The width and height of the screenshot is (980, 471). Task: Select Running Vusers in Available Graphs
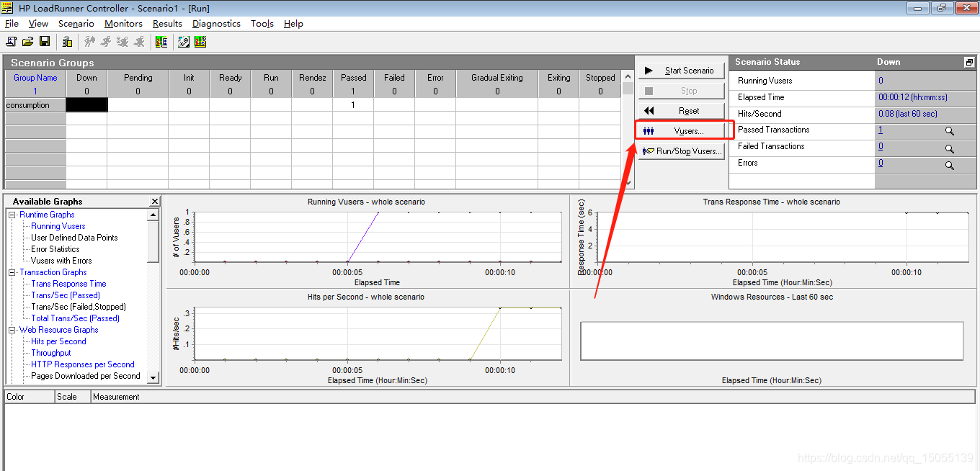(58, 226)
